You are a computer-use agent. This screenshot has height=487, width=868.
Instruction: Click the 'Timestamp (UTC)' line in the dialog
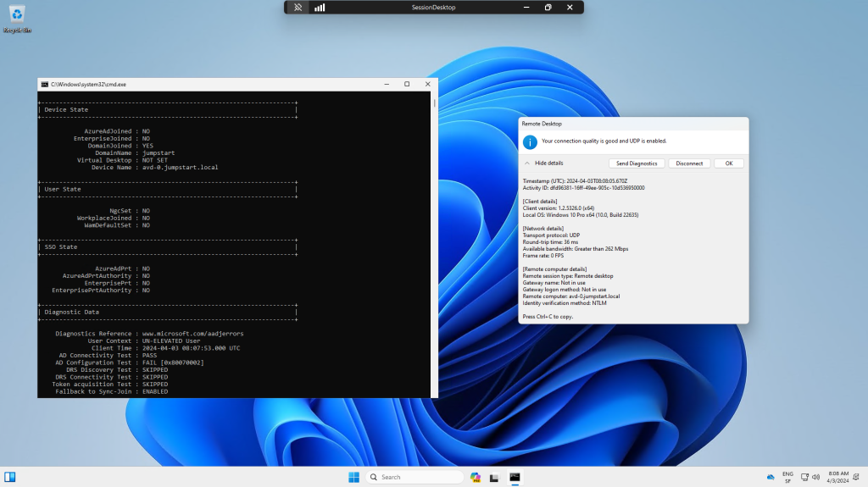tap(575, 181)
